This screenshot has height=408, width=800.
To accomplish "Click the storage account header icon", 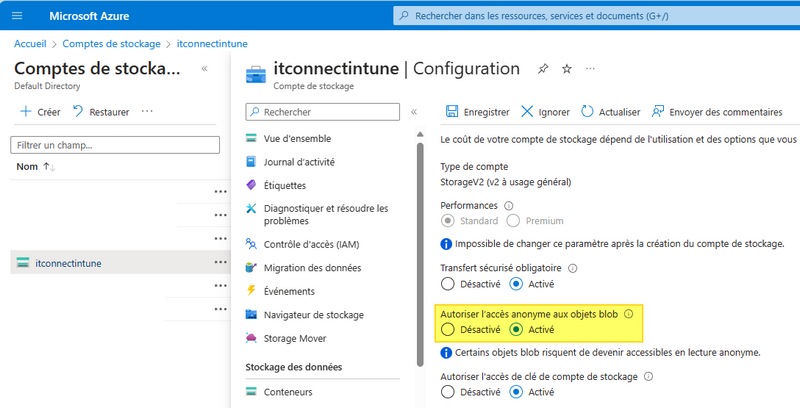I will coord(256,74).
